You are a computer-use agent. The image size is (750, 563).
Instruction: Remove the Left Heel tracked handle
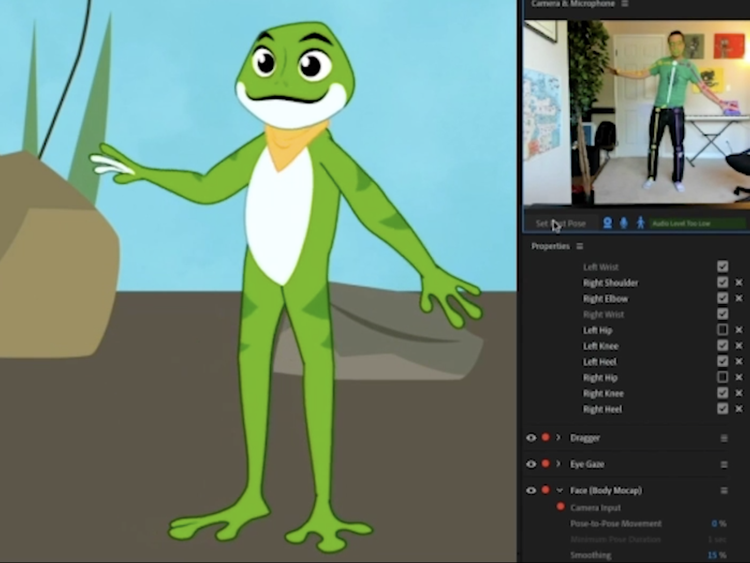[739, 362]
